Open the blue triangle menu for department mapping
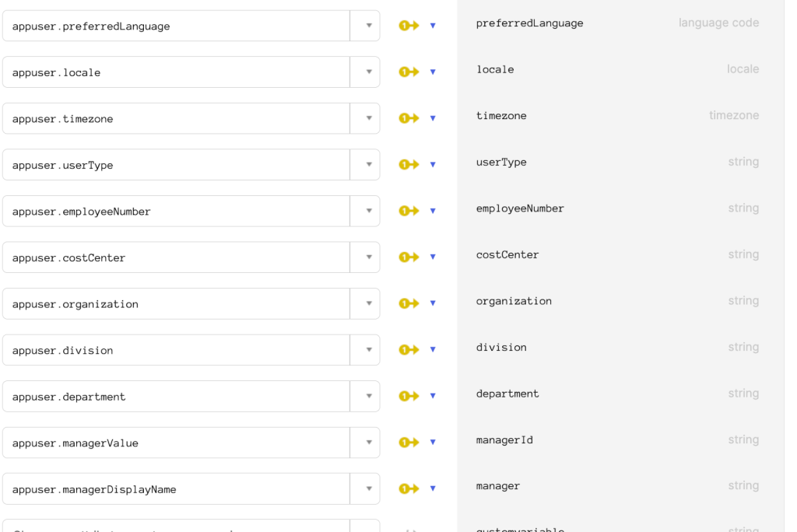The height and width of the screenshot is (532, 797). point(433,396)
